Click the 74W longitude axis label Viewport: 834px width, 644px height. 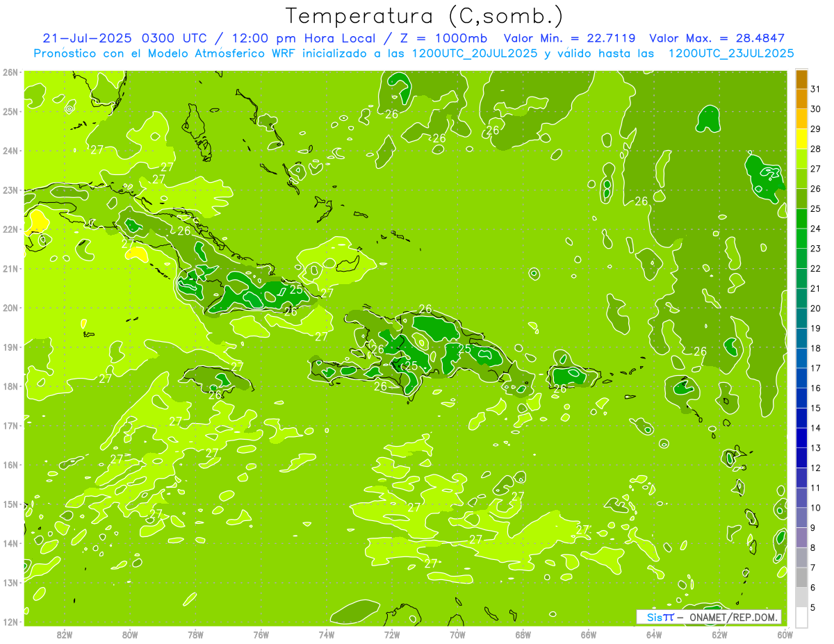point(327,634)
